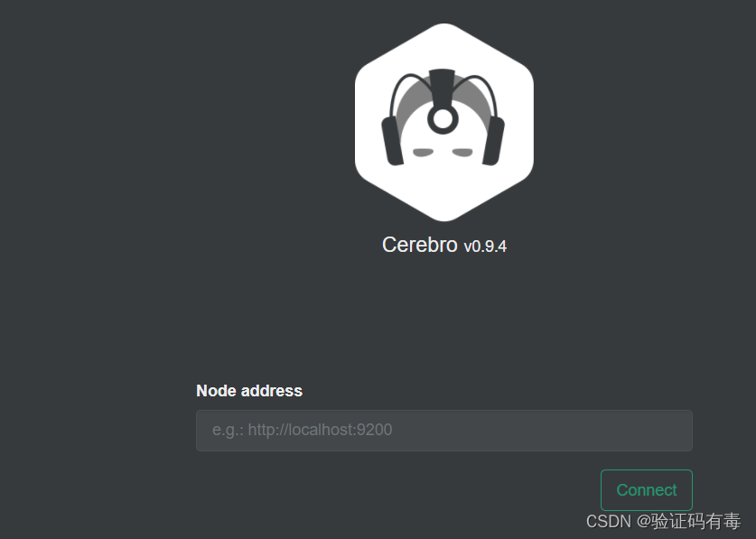The width and height of the screenshot is (756, 539).
Task: Click the left headphone earcup in logo
Action: tap(393, 141)
